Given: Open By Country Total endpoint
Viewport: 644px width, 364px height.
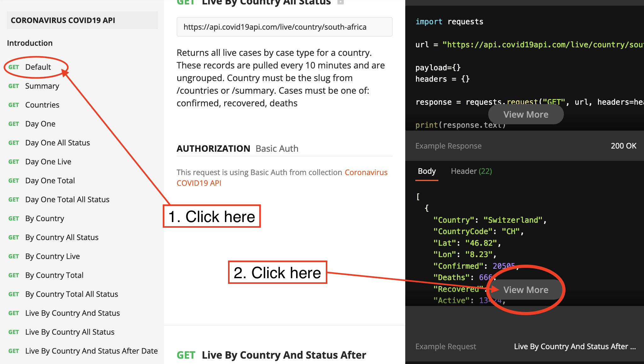Looking at the screenshot, I should tap(54, 275).
